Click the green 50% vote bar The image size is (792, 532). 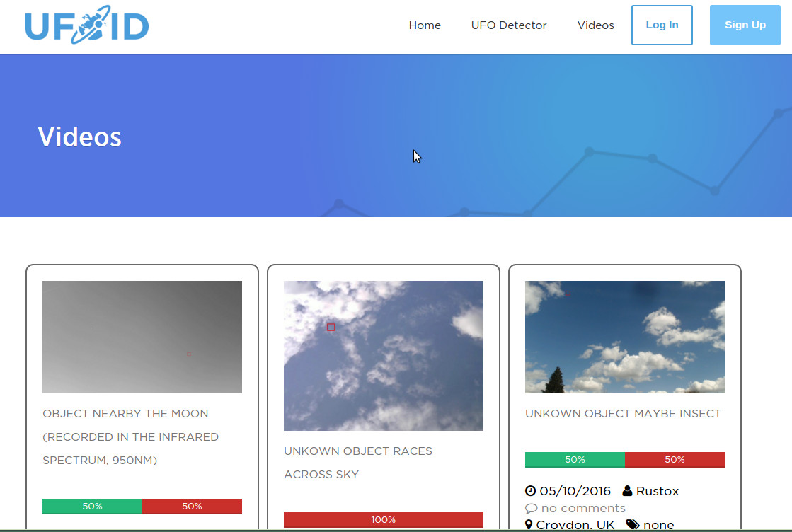click(574, 460)
